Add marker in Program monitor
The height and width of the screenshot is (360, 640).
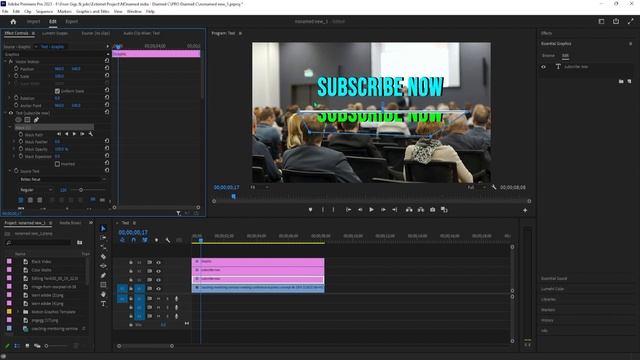pos(310,210)
